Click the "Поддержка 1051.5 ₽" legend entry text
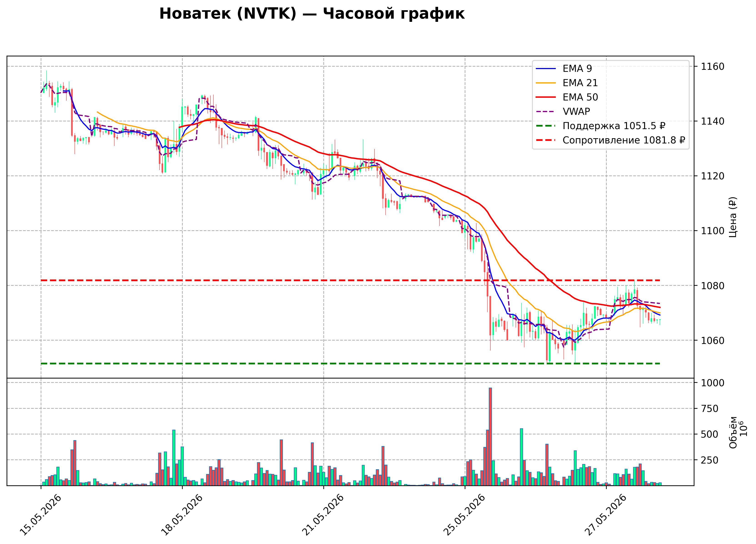 614,126
